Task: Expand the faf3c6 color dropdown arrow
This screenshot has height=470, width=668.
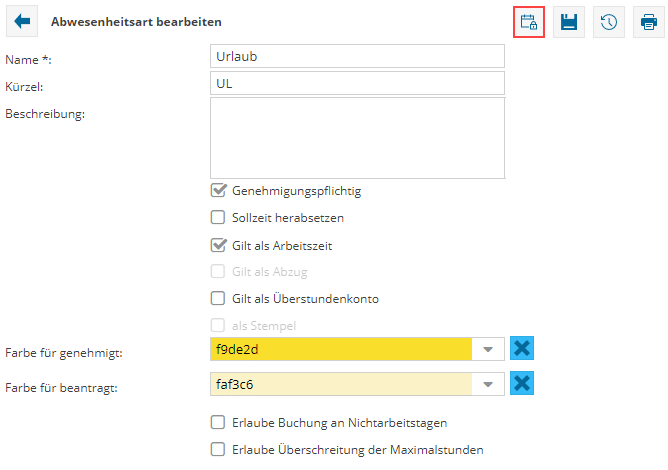Action: pyautogui.click(x=488, y=384)
